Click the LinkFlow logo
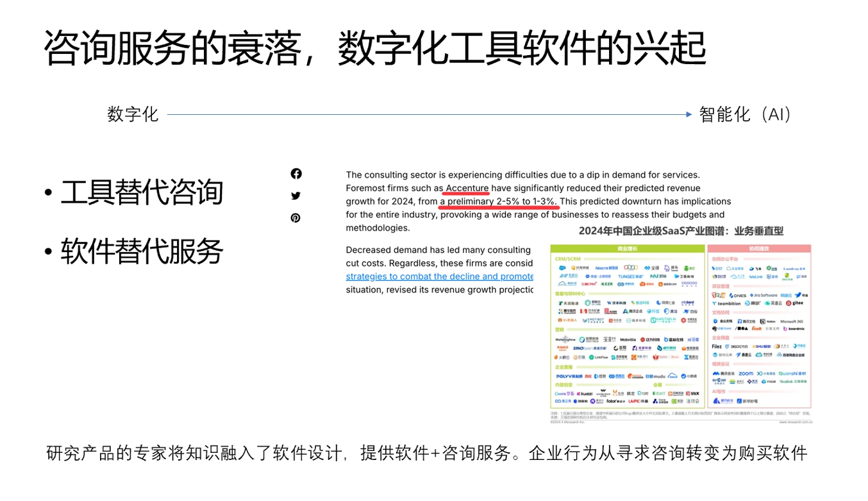Screen dimensions: 868x501 (599, 357)
